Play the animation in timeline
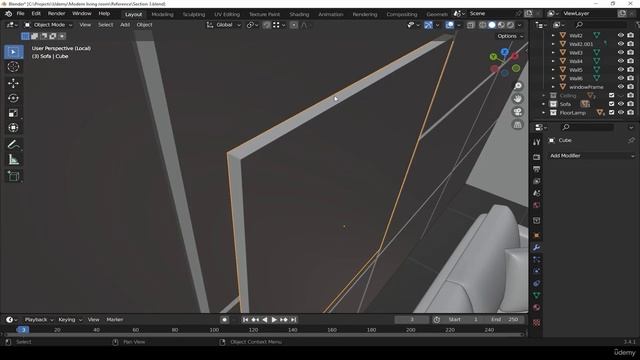 pos(274,320)
